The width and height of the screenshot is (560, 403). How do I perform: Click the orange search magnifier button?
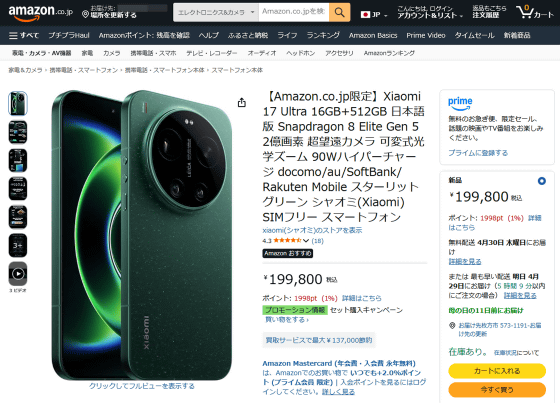point(339,13)
